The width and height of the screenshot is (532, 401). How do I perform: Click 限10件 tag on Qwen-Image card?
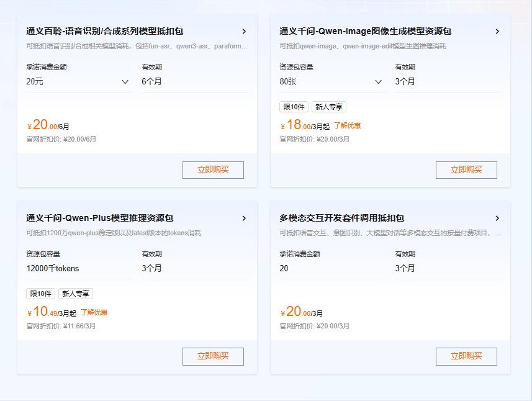pyautogui.click(x=294, y=107)
